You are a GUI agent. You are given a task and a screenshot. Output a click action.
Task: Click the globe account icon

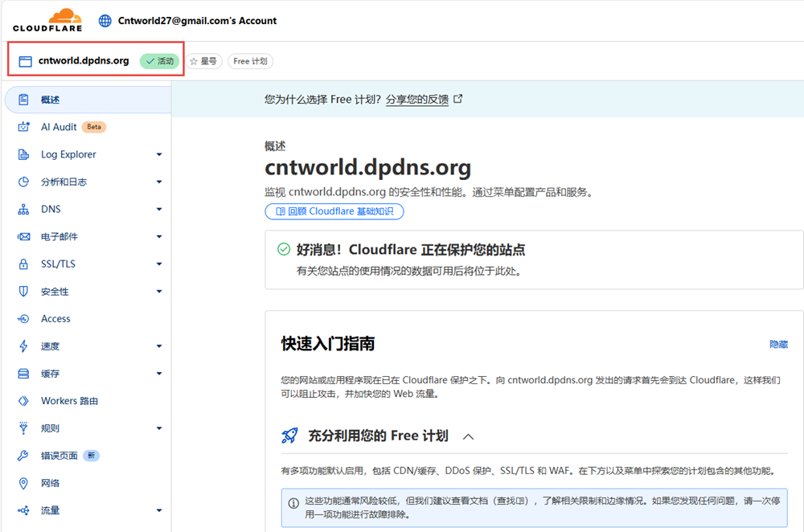(x=105, y=21)
